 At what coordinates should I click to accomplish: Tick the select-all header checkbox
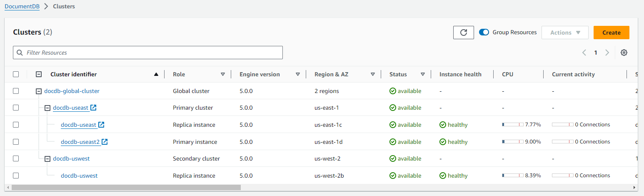pos(16,74)
